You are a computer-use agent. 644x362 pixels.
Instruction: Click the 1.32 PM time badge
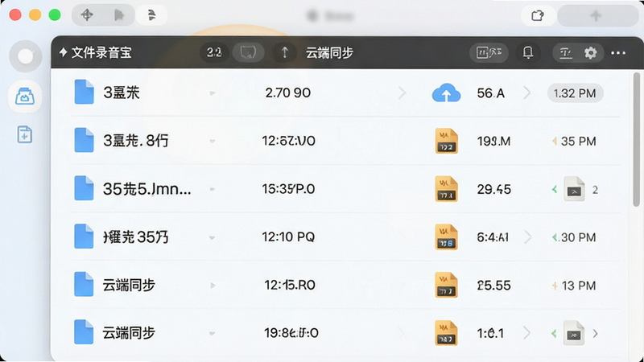click(x=575, y=93)
